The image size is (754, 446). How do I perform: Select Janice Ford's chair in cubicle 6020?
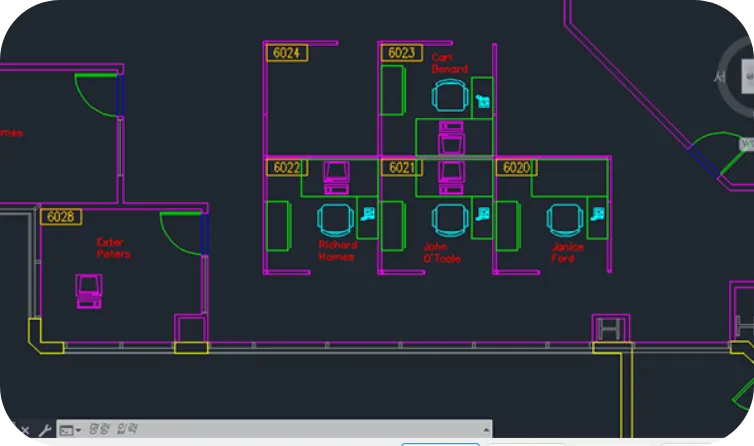point(565,220)
